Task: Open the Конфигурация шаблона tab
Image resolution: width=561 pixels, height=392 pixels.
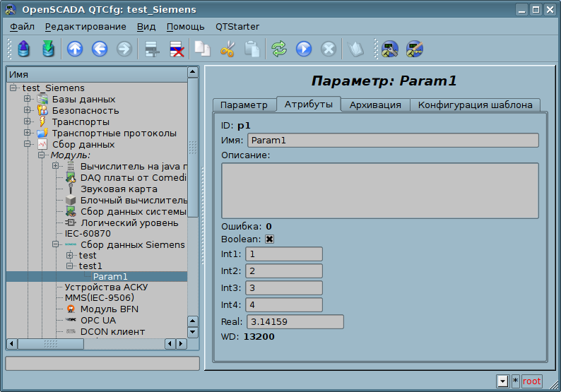Action: tap(475, 105)
